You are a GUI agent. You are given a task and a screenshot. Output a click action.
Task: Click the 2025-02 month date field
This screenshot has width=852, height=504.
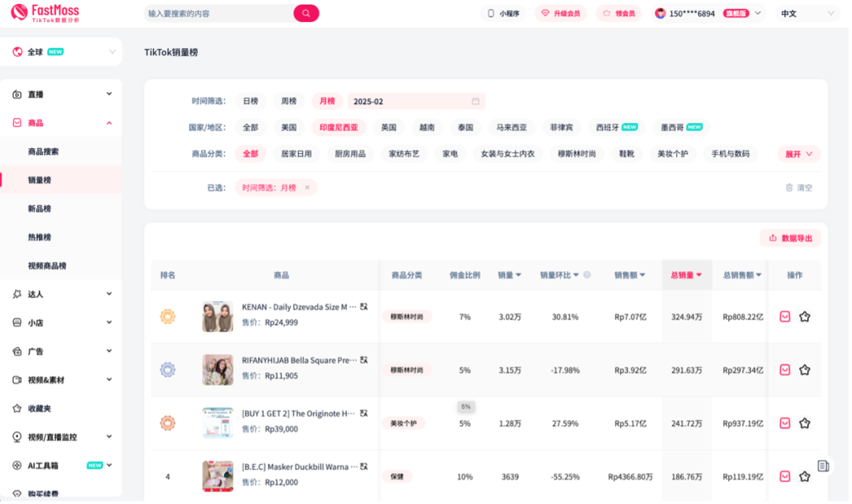pos(417,101)
